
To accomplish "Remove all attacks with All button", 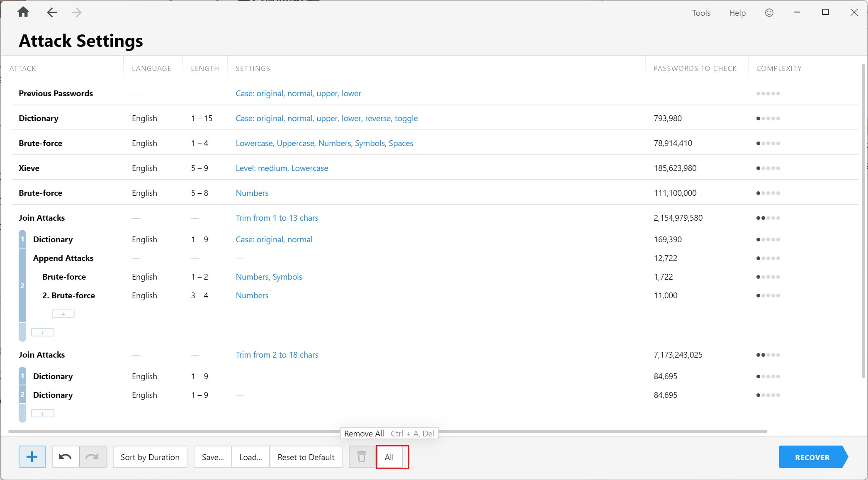I will [389, 457].
